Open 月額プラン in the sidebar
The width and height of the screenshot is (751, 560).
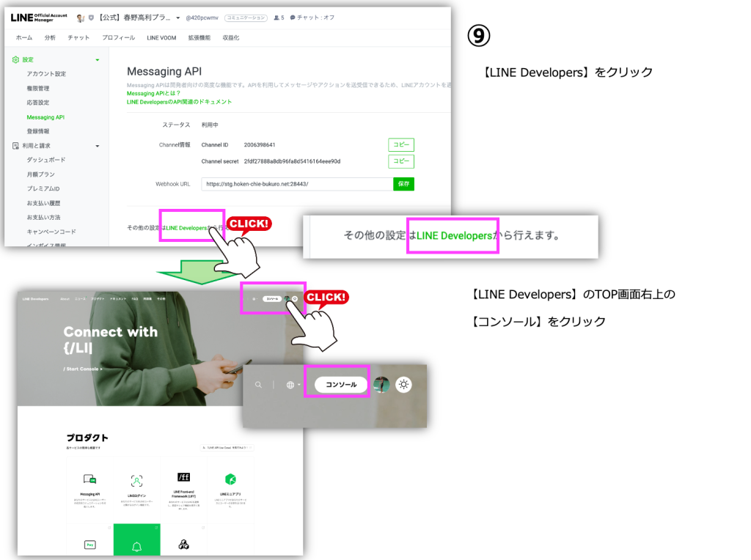[41, 174]
